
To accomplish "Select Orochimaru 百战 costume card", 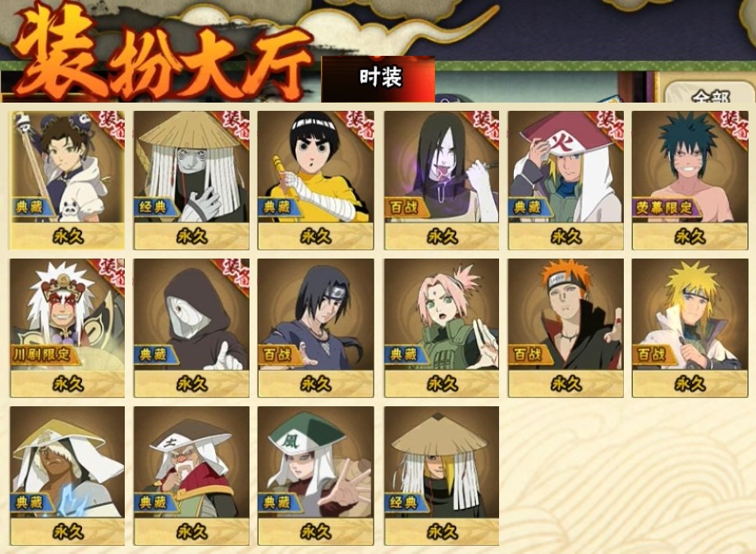I will 442,180.
